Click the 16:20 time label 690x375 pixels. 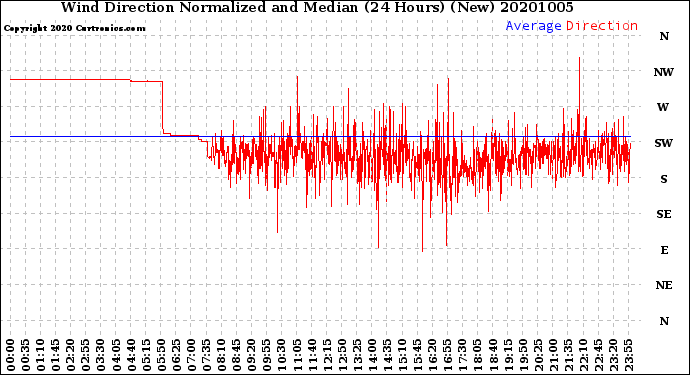point(433,355)
